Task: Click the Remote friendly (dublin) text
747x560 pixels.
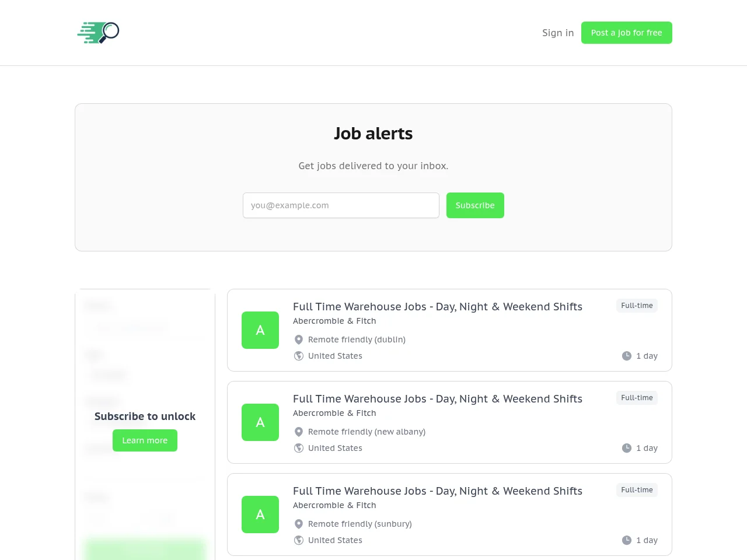Action: click(357, 339)
